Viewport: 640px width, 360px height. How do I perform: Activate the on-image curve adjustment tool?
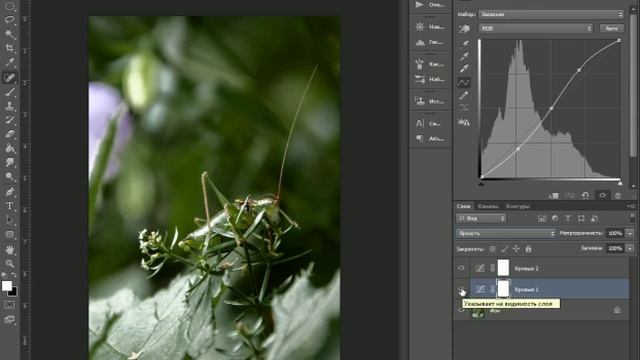coord(464,29)
